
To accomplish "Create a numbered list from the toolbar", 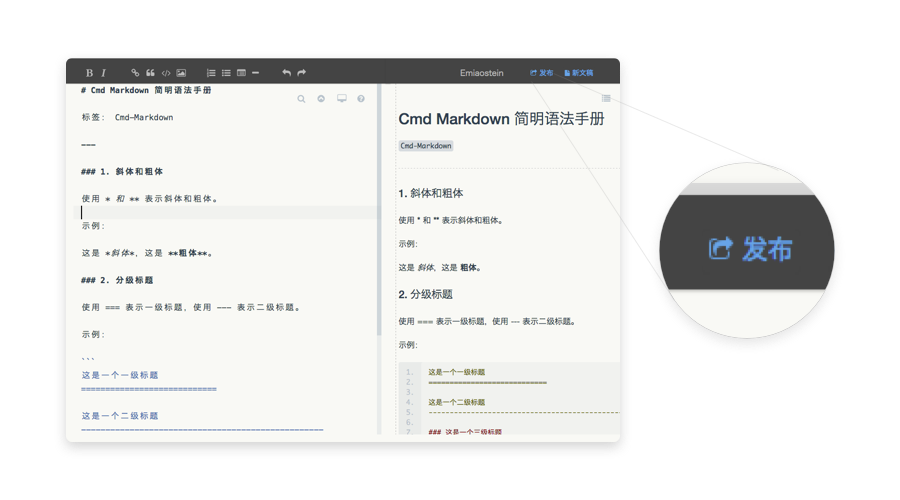I will [211, 73].
